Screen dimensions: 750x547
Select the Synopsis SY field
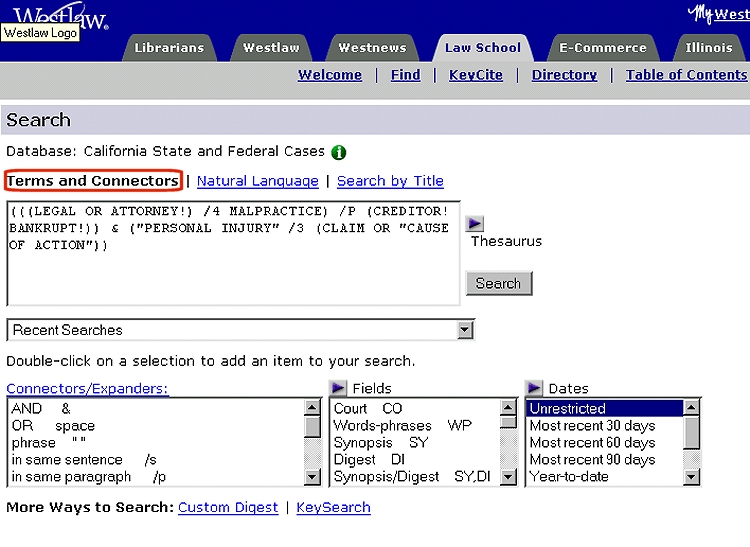[415, 443]
